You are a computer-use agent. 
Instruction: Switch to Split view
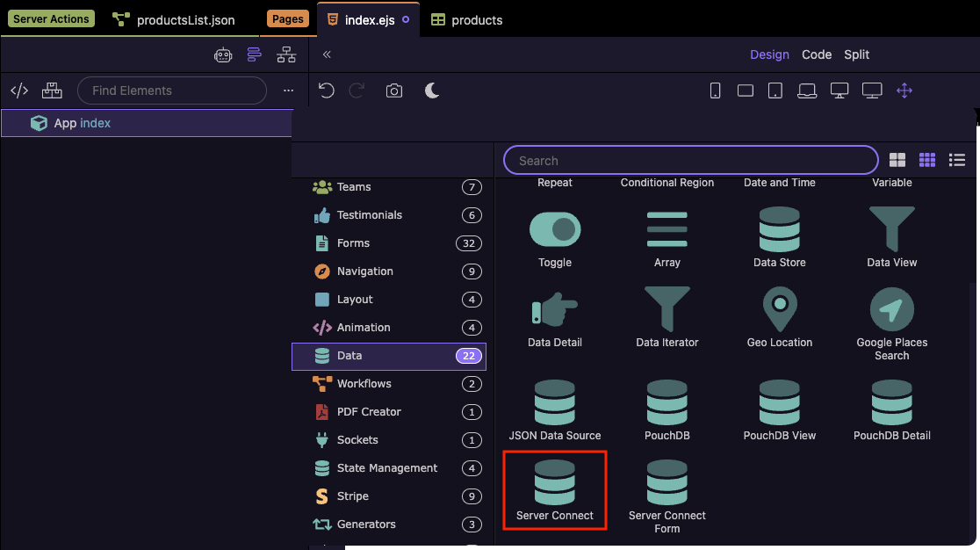(857, 54)
